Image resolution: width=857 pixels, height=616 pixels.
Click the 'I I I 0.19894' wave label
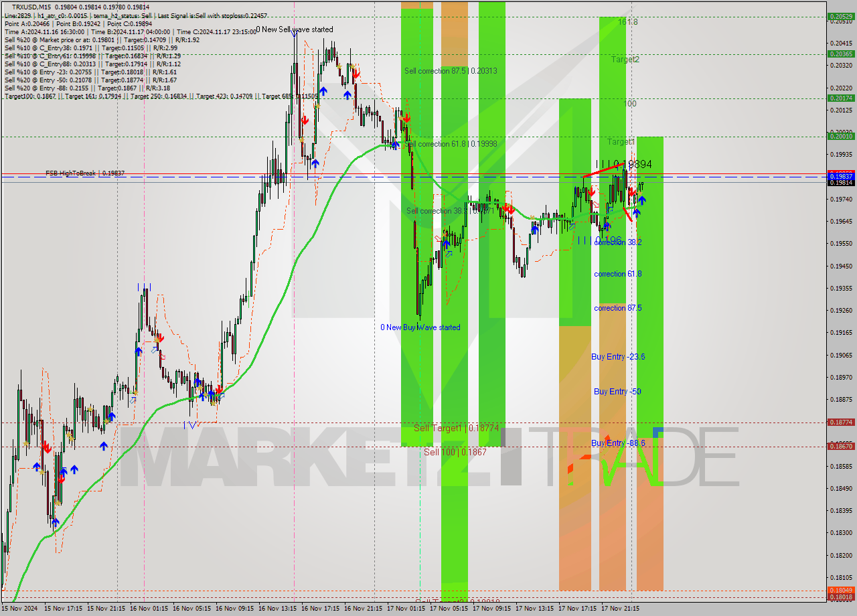point(624,163)
